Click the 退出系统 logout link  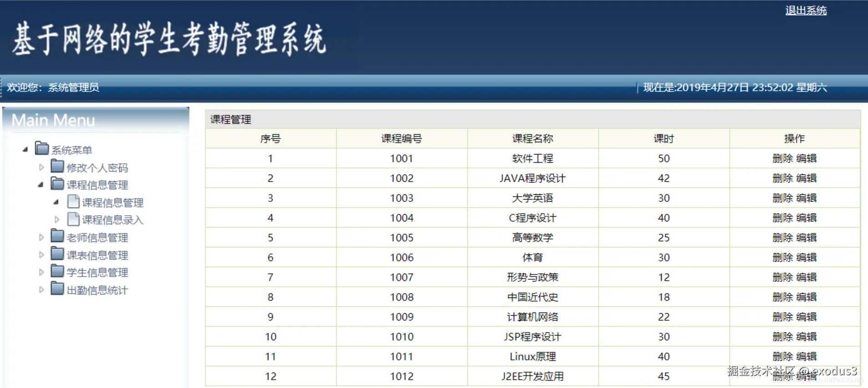tap(806, 10)
